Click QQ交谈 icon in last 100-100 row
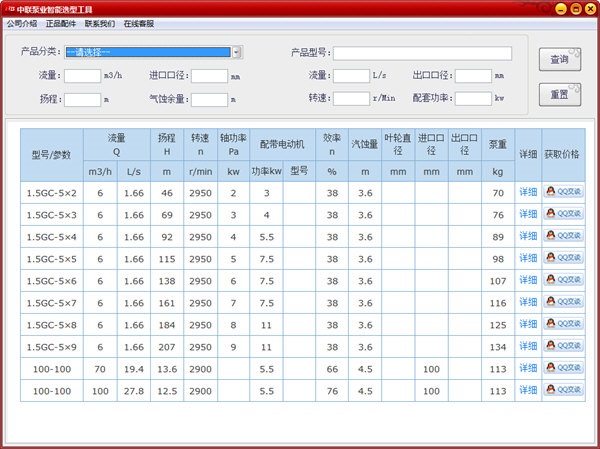This screenshot has height=449, width=600. (x=564, y=390)
